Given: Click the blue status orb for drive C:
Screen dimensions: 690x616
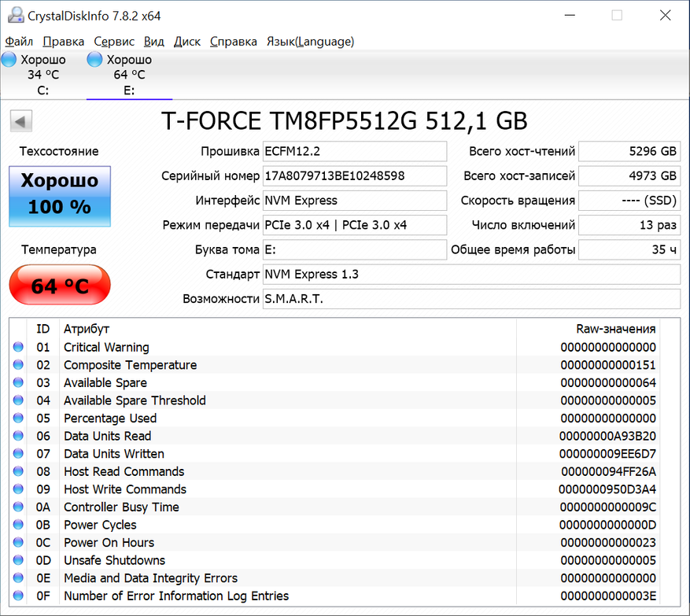Looking at the screenshot, I should [x=9, y=60].
